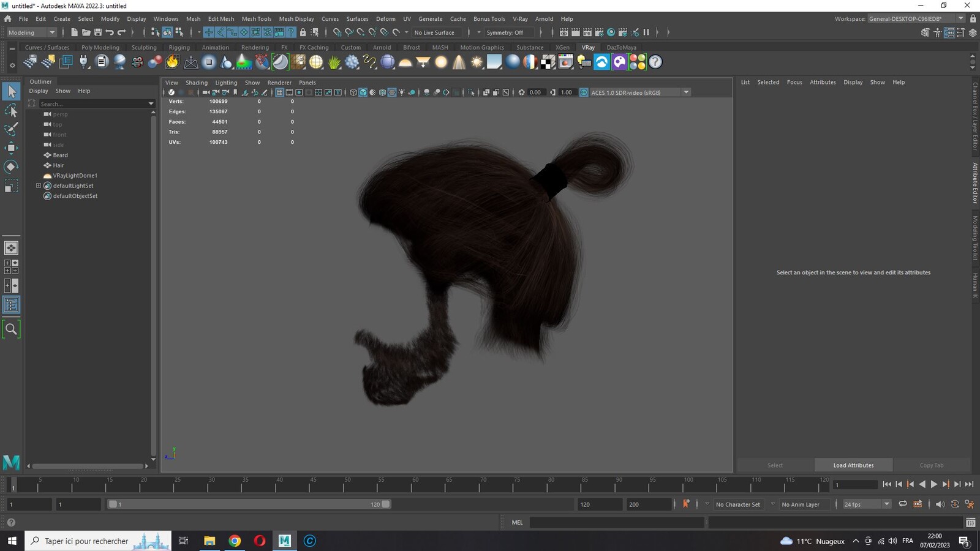Open the Mesh Tools menu
The image size is (980, 551).
(x=256, y=19)
